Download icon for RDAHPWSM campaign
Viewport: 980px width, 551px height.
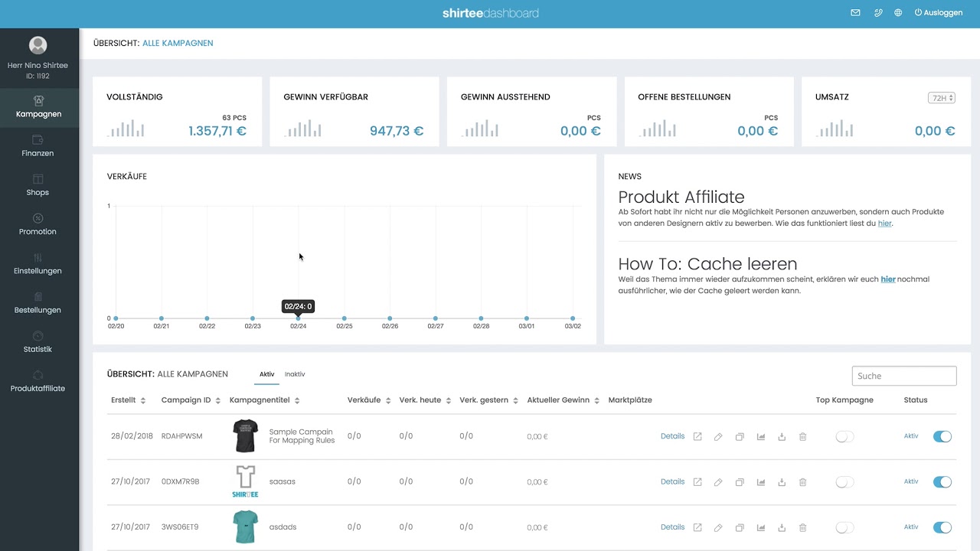[782, 437]
